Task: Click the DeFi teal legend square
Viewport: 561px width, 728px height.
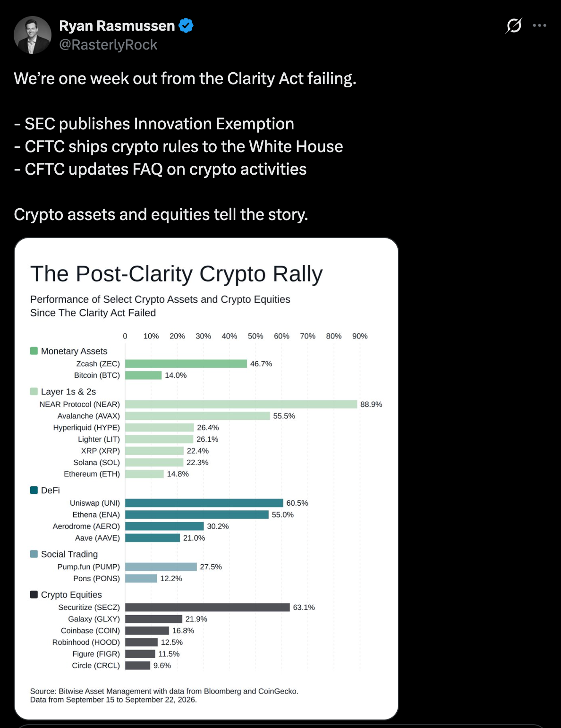Action: (x=34, y=490)
